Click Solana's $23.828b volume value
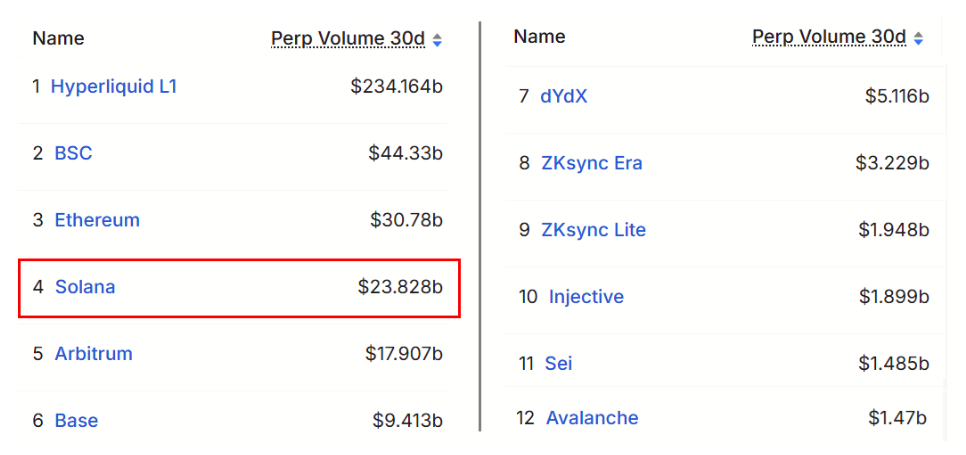 click(400, 287)
